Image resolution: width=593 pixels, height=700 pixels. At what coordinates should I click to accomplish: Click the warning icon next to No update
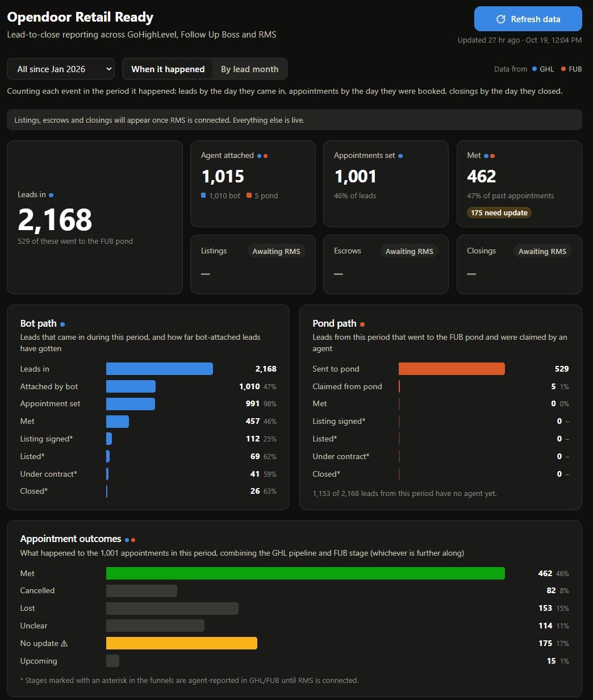(x=64, y=643)
